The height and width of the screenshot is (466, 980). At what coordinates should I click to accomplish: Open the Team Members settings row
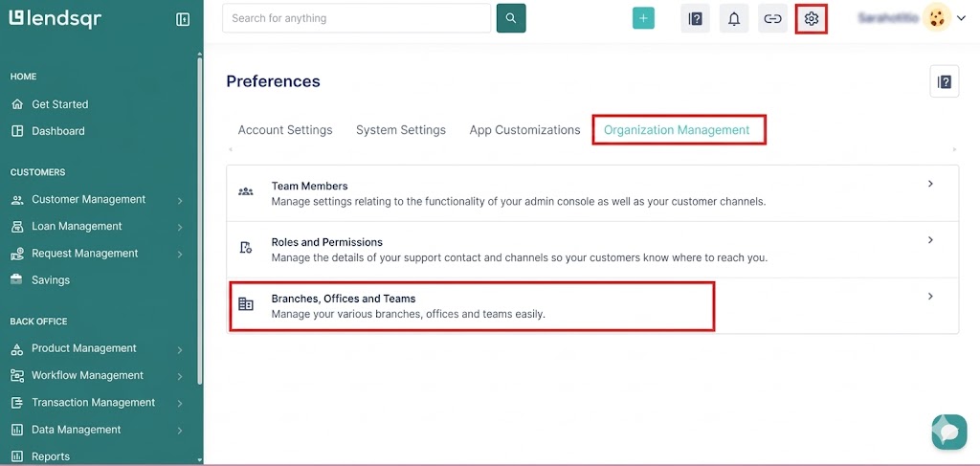[591, 193]
